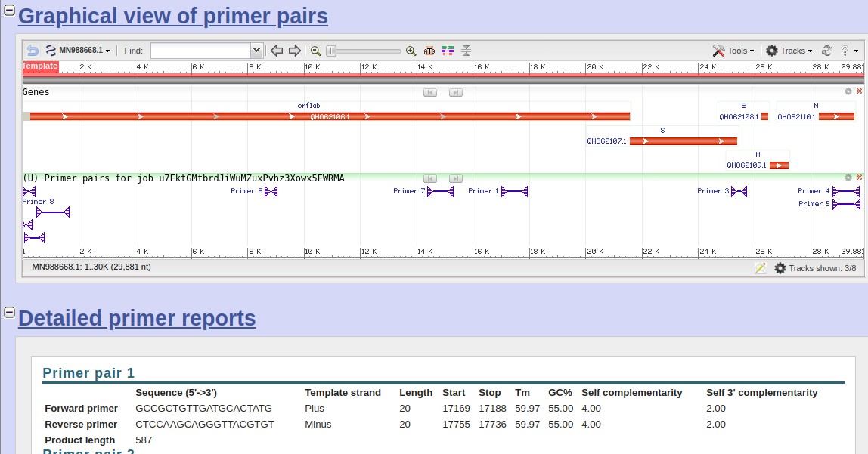Image resolution: width=868 pixels, height=454 pixels.
Task: Select forward primer sequence GCCGCTGTTGATGCACTATG
Action: click(x=203, y=409)
